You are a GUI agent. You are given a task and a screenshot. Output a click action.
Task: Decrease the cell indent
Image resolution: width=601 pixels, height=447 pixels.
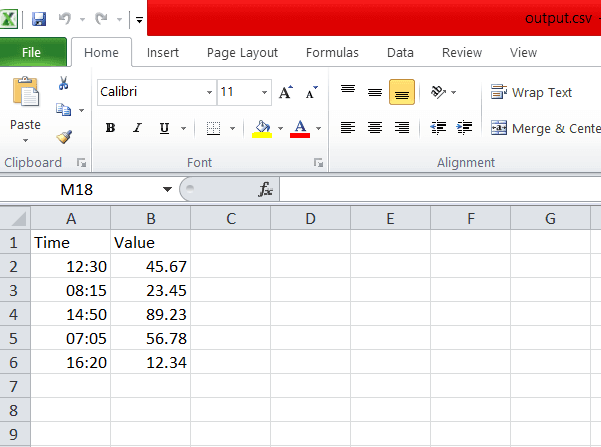pyautogui.click(x=438, y=127)
